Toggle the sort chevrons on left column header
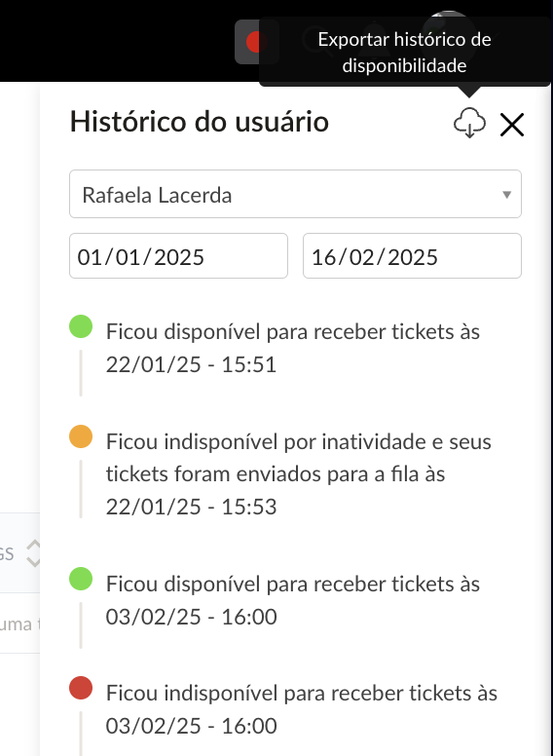553x756 pixels. tap(33, 553)
